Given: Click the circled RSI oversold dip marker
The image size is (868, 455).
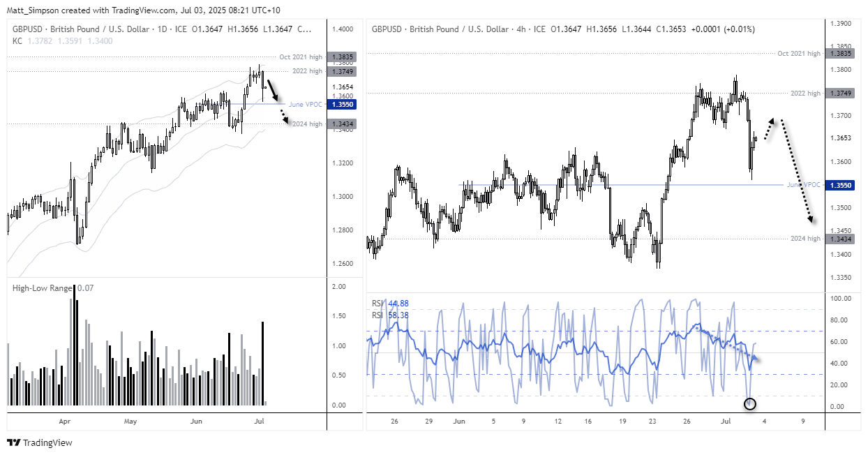Looking at the screenshot, I should click(x=750, y=403).
